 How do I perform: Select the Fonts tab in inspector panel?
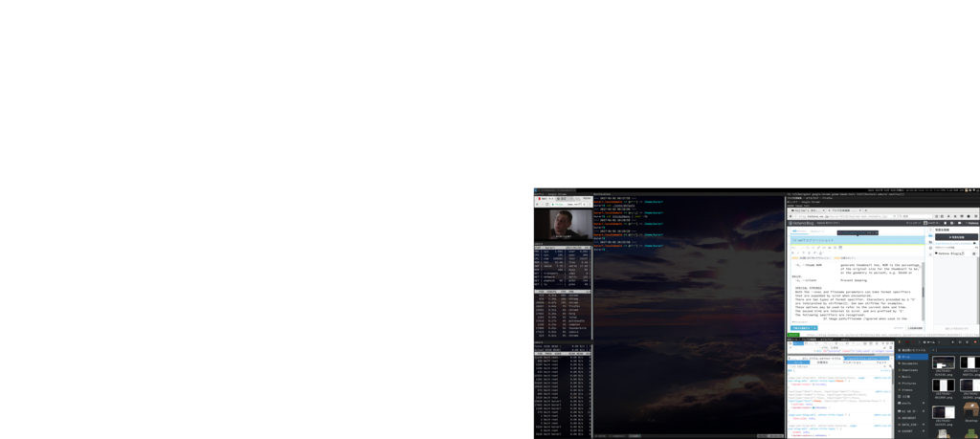(x=881, y=362)
